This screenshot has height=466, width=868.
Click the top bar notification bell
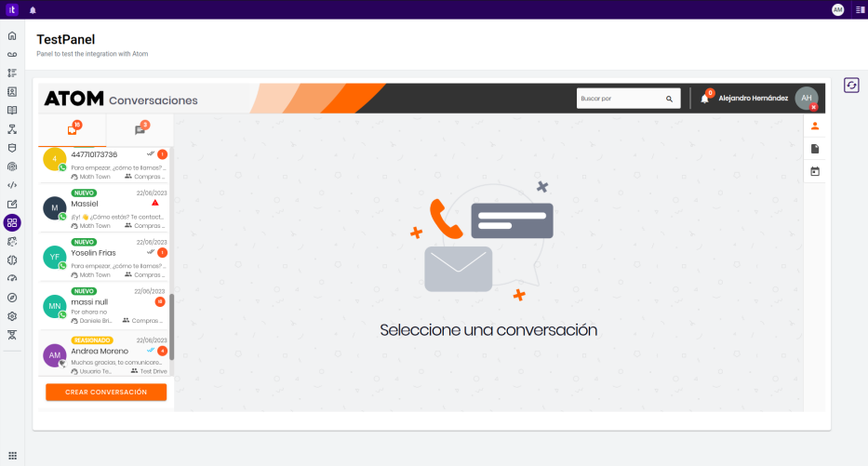point(33,10)
